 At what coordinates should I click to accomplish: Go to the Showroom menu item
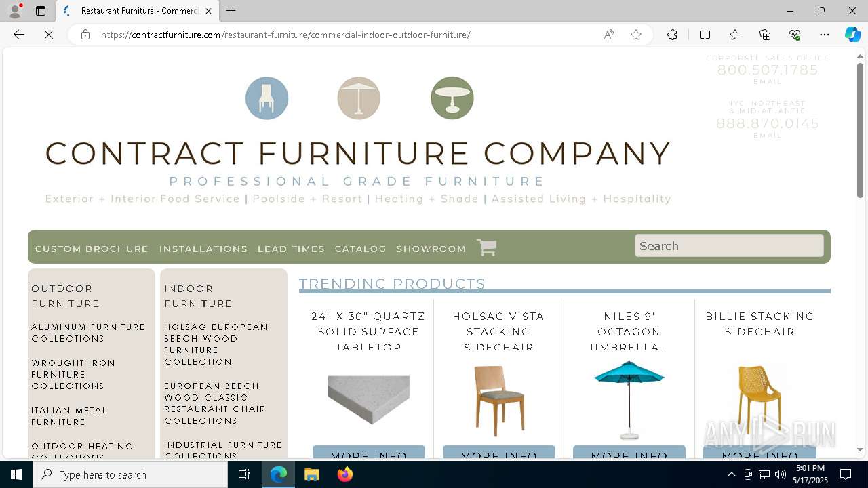tap(431, 249)
